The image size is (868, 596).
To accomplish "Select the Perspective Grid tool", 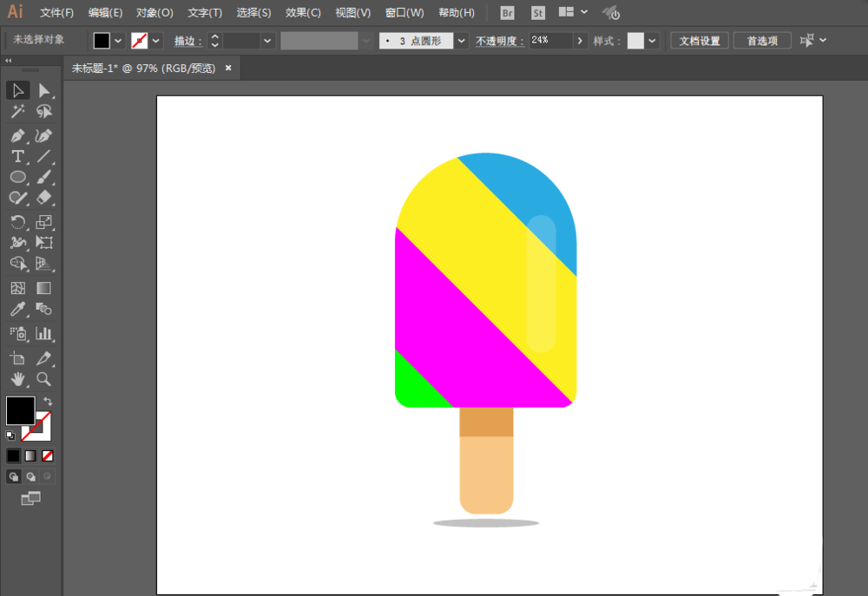I will (43, 264).
